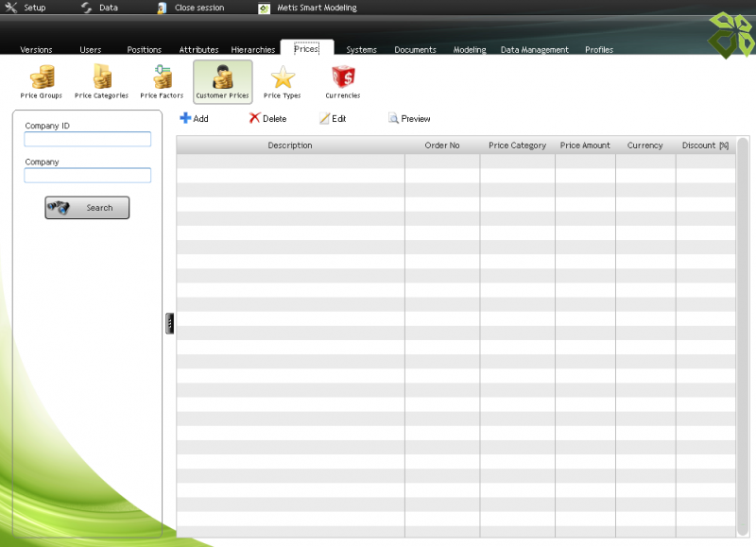Click the table's vertical scrollbar
This screenshot has height=547, width=756.
[x=742, y=331]
